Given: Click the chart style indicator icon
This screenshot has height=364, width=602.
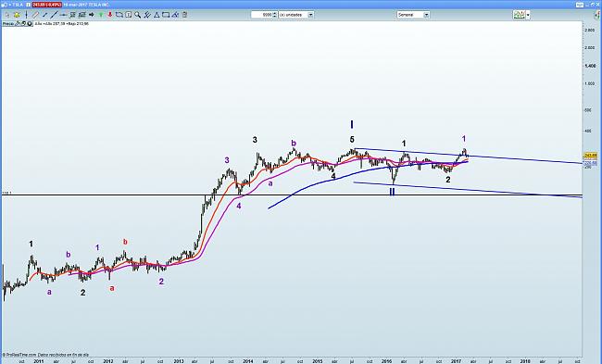Looking at the screenshot, I should tap(520, 15).
